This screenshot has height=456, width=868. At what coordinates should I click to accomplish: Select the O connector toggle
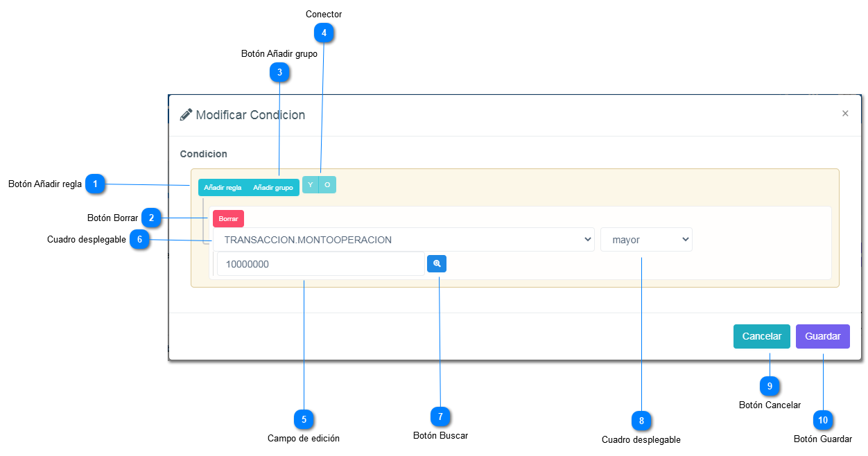point(327,185)
